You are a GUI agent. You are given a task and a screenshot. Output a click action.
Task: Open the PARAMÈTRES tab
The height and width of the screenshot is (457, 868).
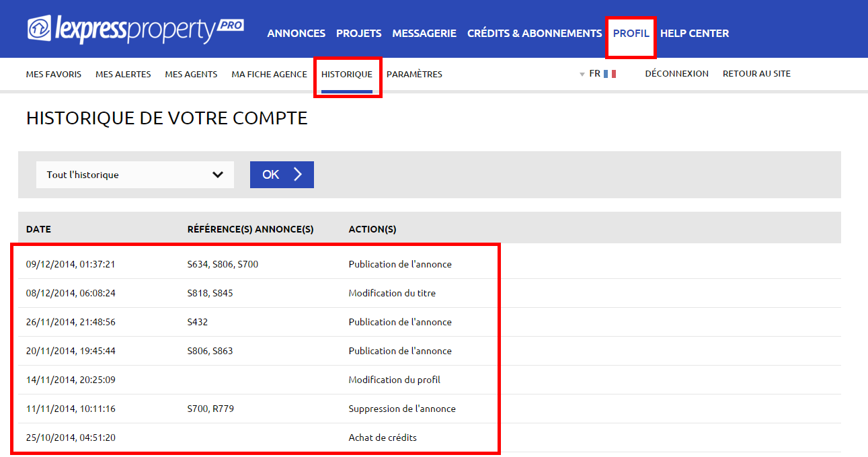point(414,74)
